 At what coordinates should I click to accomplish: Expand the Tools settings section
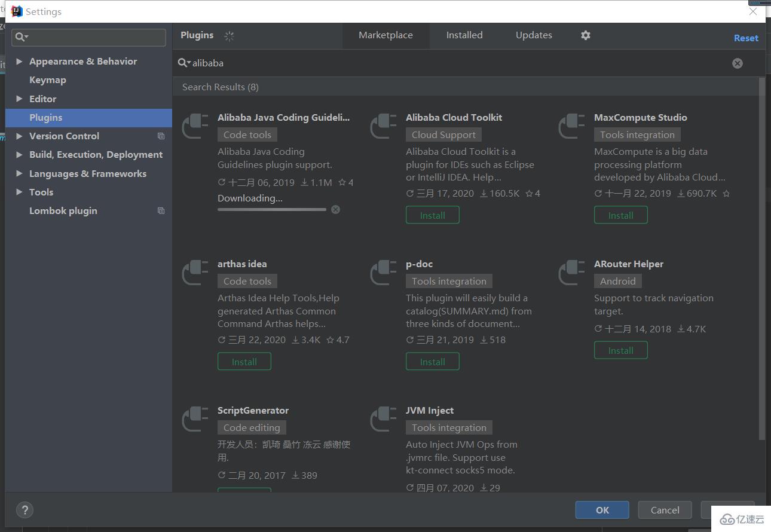[19, 192]
